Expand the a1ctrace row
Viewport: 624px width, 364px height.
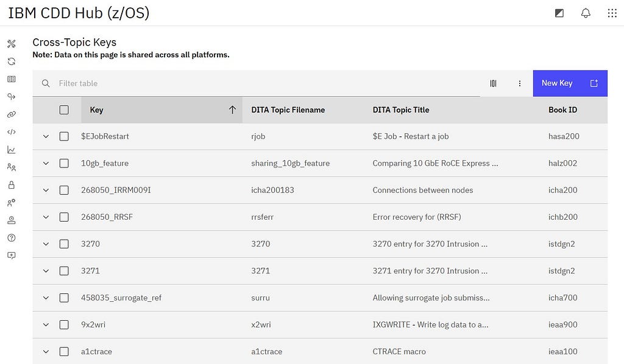click(x=46, y=352)
